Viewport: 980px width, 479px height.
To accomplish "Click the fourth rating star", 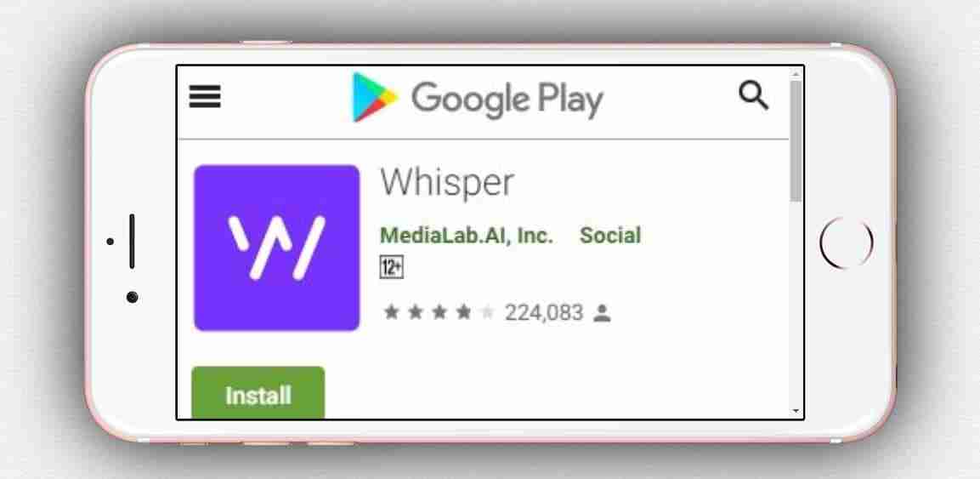I will pos(463,312).
